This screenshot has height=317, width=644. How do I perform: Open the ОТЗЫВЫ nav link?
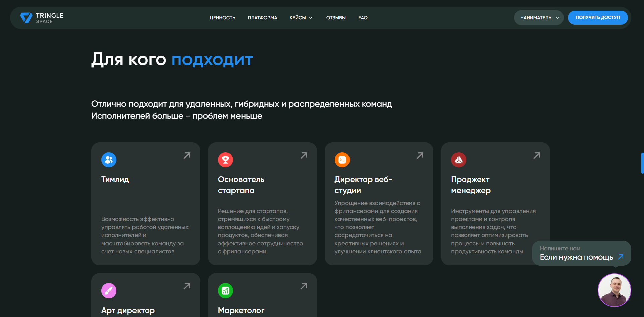336,18
